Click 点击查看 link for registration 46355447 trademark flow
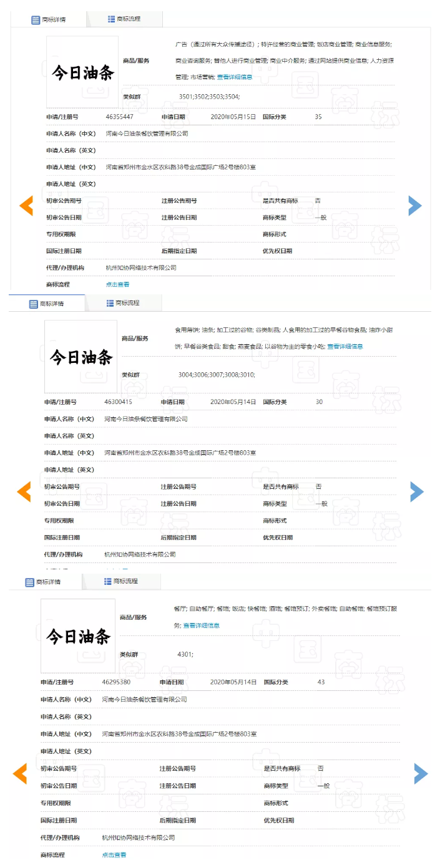 117,284
